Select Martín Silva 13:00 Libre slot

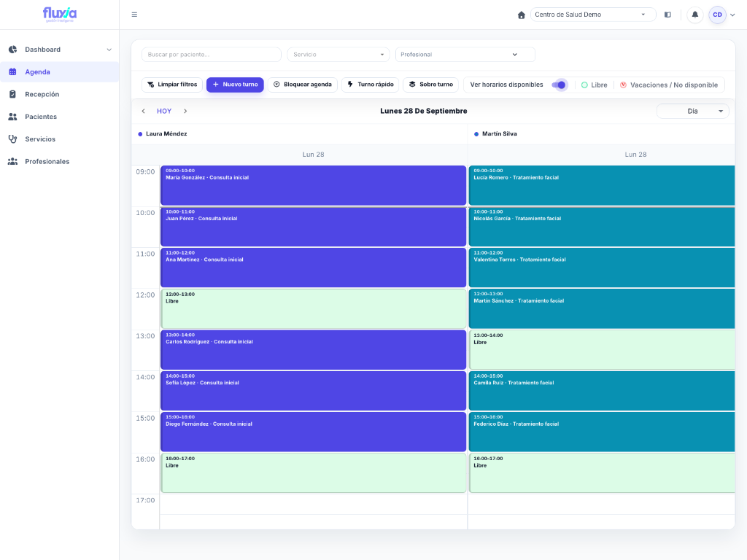pos(602,350)
